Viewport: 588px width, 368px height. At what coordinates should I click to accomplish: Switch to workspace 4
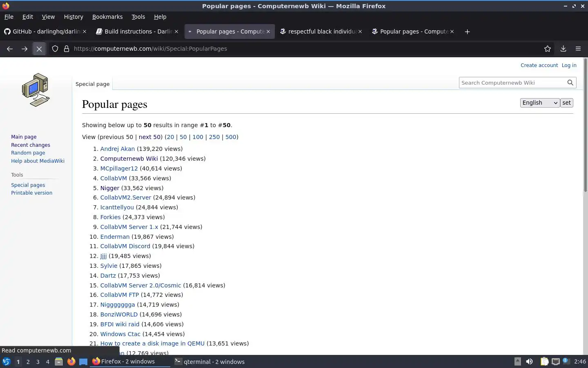tap(48, 362)
